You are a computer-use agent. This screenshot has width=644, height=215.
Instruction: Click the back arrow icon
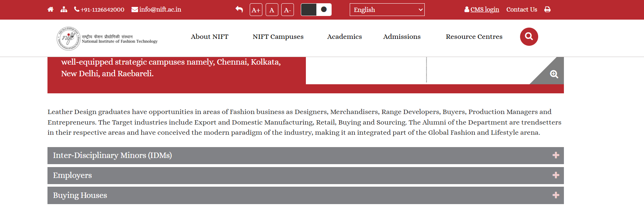tap(239, 9)
